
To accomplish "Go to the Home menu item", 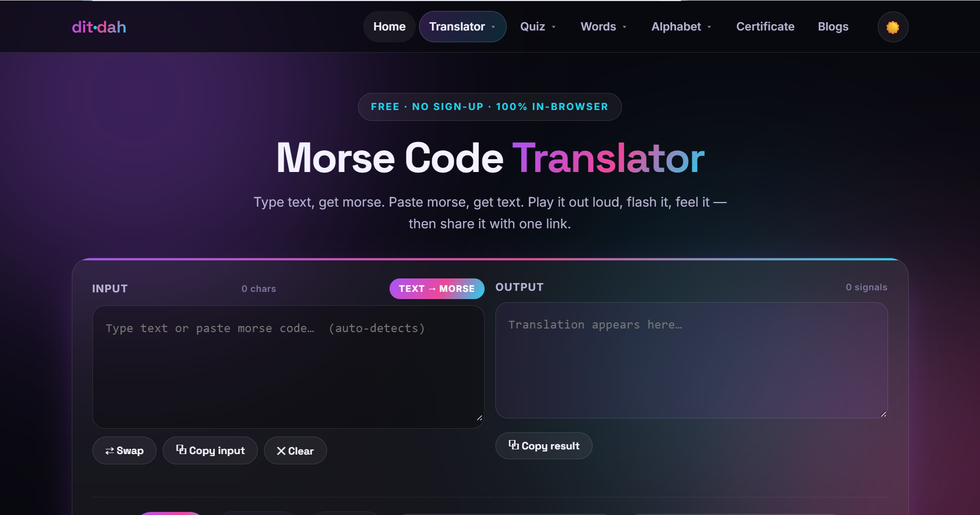I will click(x=390, y=27).
